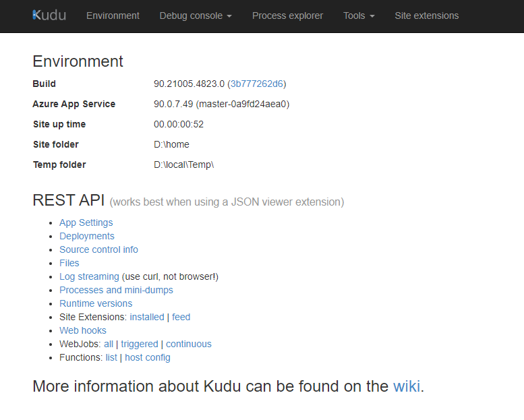Expand the Debug console dropdown
This screenshot has width=524, height=420.
(196, 16)
